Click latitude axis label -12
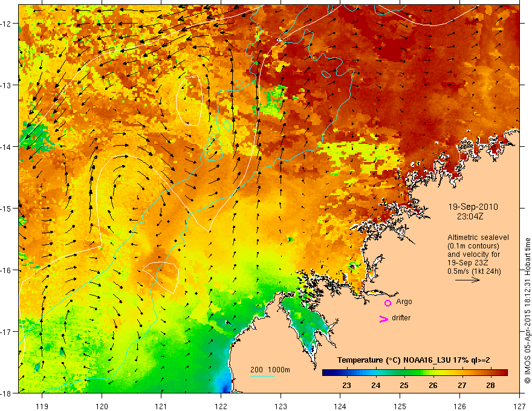The width and height of the screenshot is (532, 411). [6, 24]
